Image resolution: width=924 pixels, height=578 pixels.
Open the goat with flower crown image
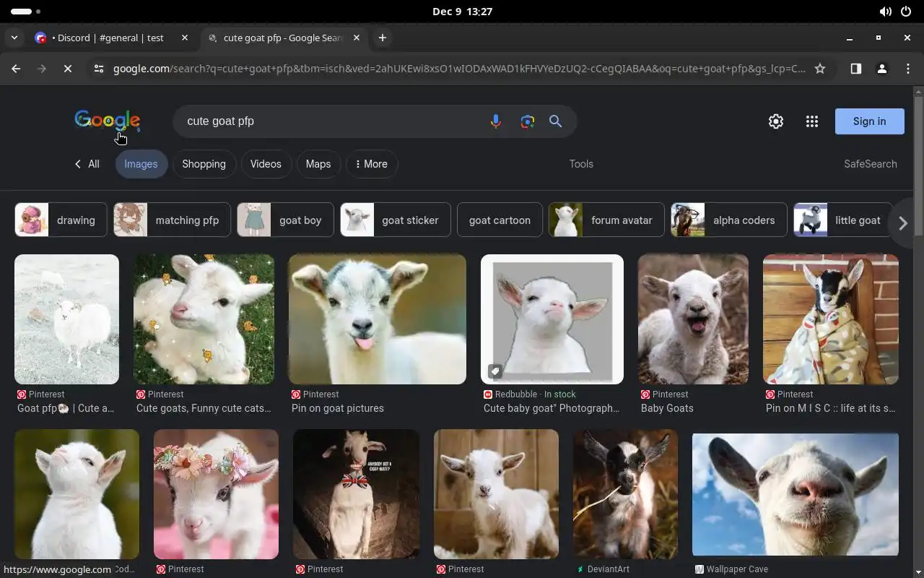pos(216,494)
